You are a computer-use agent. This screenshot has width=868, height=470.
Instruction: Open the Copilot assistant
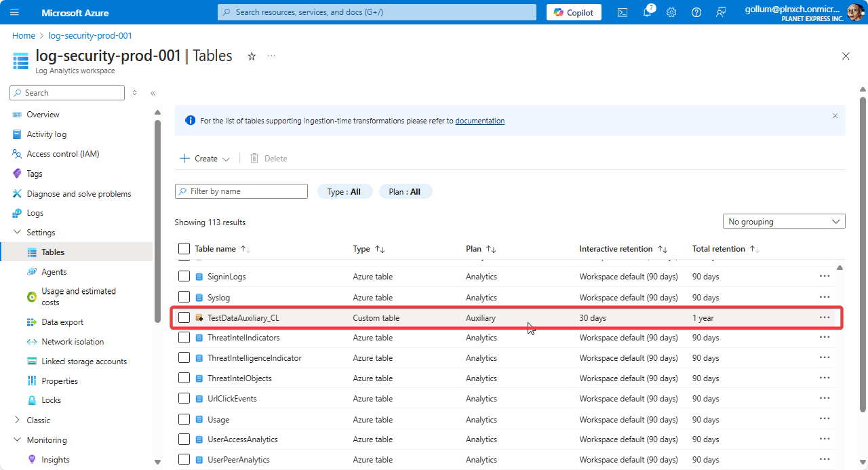click(573, 12)
